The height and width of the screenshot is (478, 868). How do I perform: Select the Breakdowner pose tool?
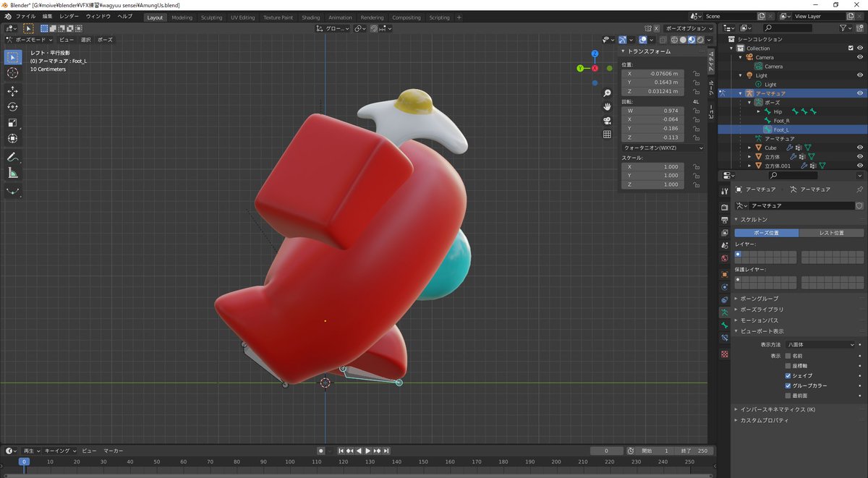click(x=13, y=192)
